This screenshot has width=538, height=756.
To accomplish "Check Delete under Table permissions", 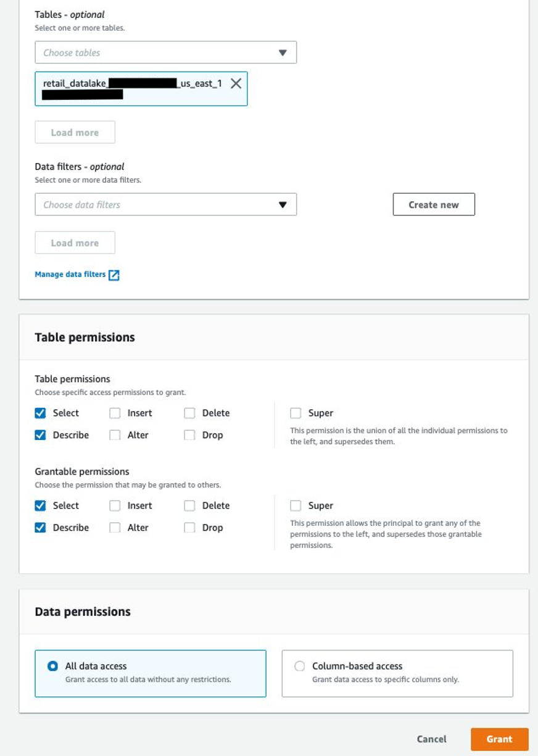I will pos(189,413).
